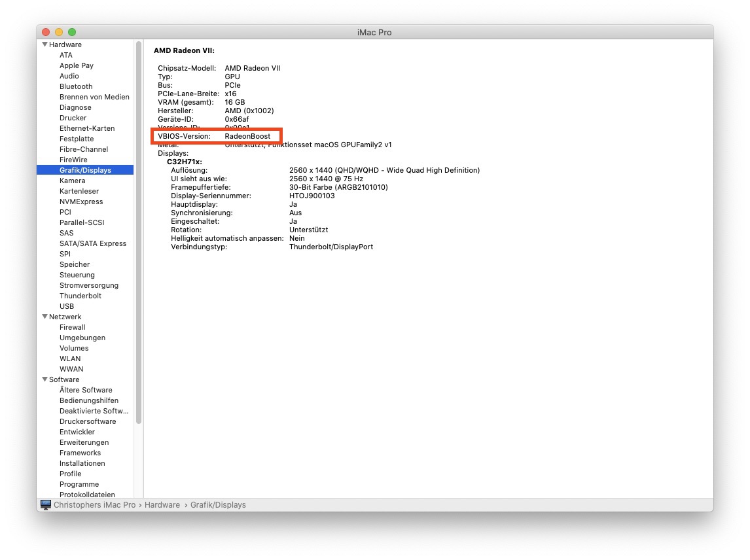Collapse the Hardware section triangle
Viewport: 750px width, 560px height.
(45, 44)
